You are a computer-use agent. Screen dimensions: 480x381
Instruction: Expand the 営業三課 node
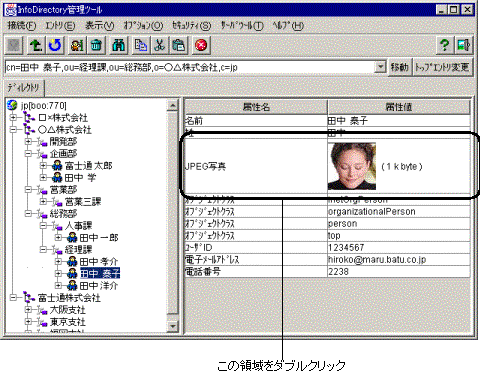(43, 202)
